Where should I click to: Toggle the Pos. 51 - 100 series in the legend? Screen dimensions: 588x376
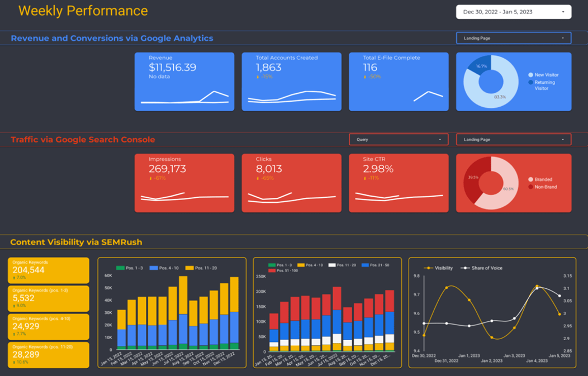coord(272,270)
